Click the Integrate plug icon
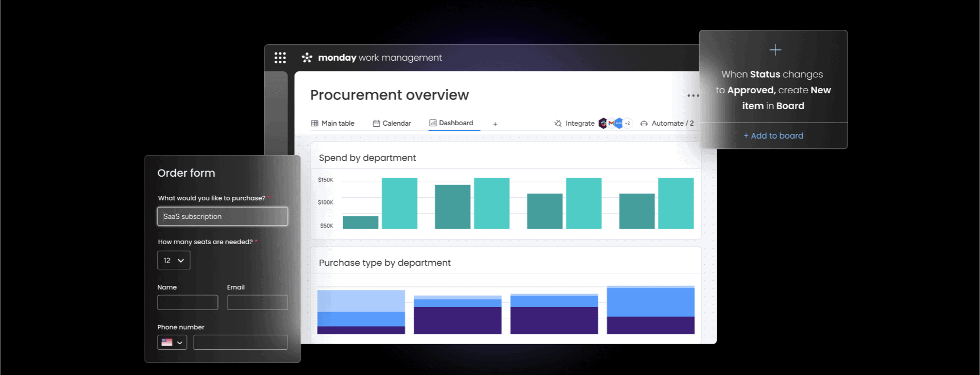The height and width of the screenshot is (375, 980). point(558,124)
